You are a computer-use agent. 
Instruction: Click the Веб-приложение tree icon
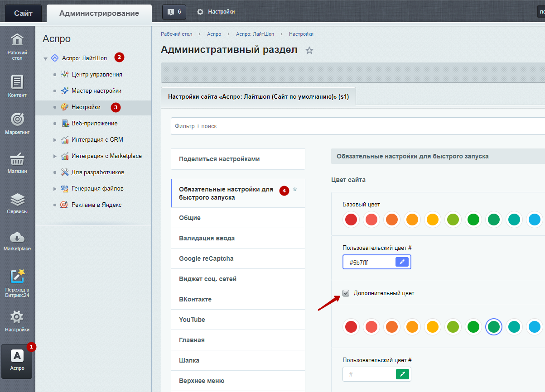(64, 123)
